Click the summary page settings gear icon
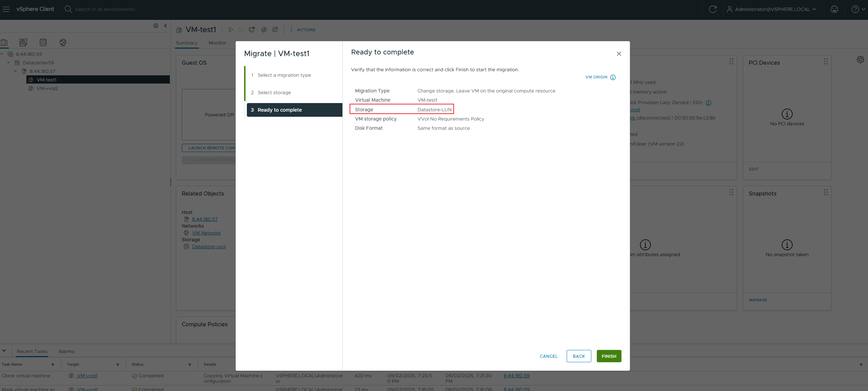 click(860, 60)
